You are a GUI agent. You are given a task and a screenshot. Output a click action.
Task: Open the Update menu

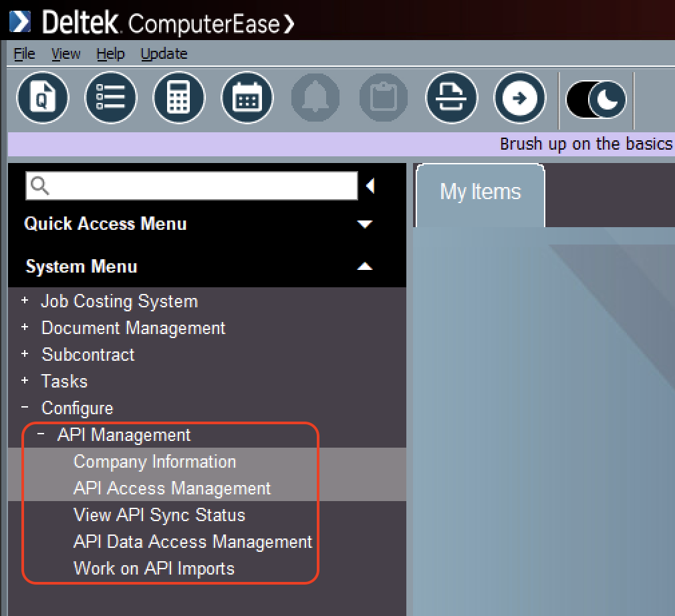(164, 54)
